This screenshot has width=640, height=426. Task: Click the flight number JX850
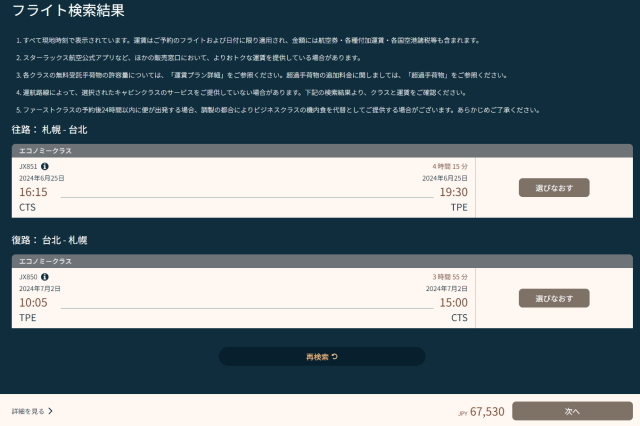[x=28, y=276]
